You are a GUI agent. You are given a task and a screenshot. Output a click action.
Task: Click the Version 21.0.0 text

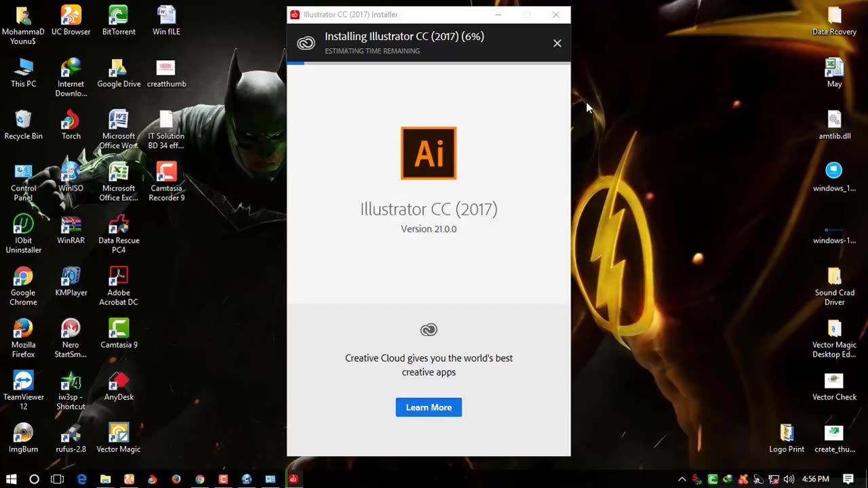click(x=429, y=229)
